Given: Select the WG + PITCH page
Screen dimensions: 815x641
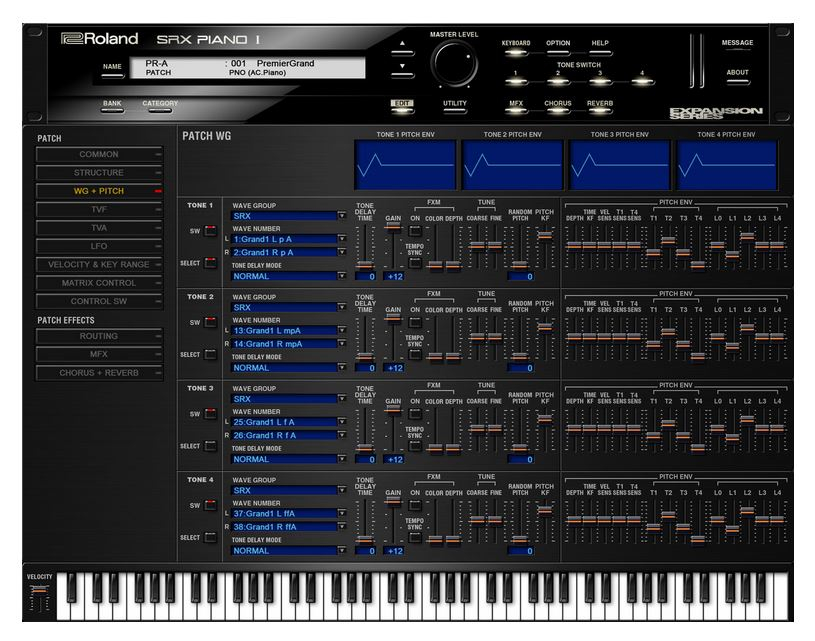Looking at the screenshot, I should (x=99, y=191).
